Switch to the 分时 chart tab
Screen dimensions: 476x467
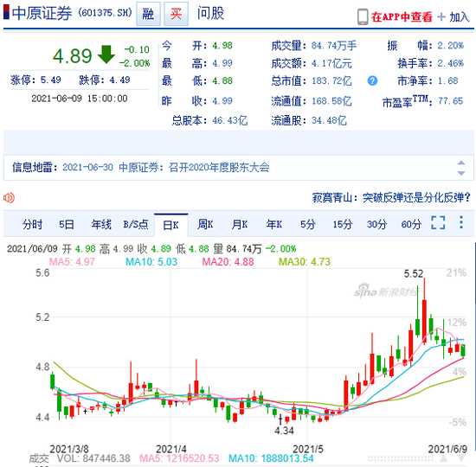tap(32, 225)
